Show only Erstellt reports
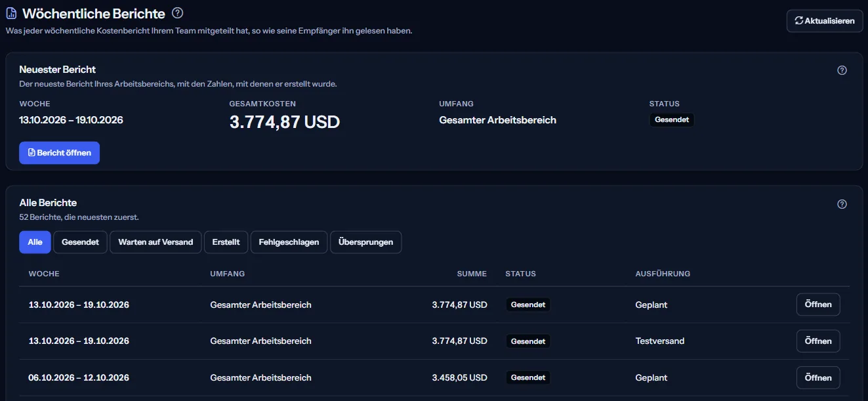 (226, 242)
